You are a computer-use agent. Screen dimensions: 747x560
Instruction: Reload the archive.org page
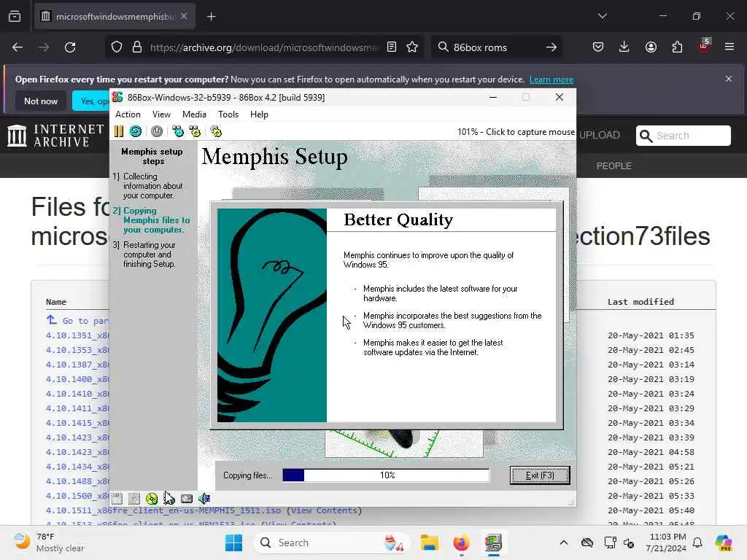70,47
